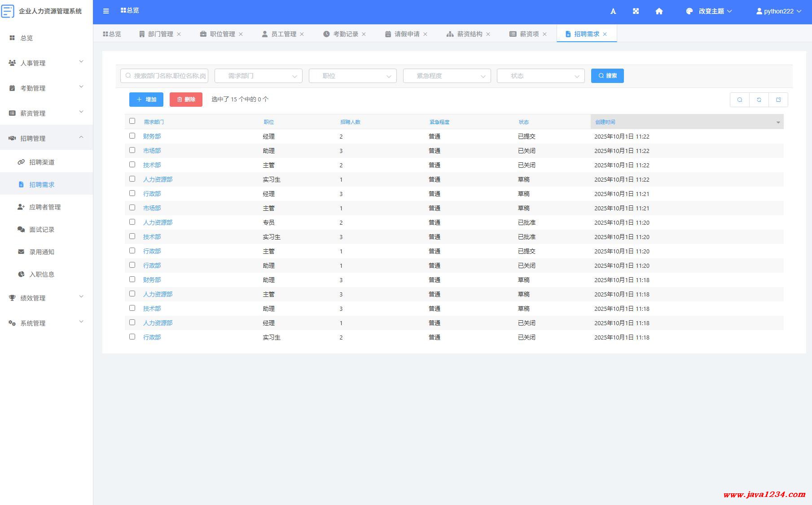The height and width of the screenshot is (505, 812).
Task: Expand the 人事管理 sidebar menu
Action: 46,63
